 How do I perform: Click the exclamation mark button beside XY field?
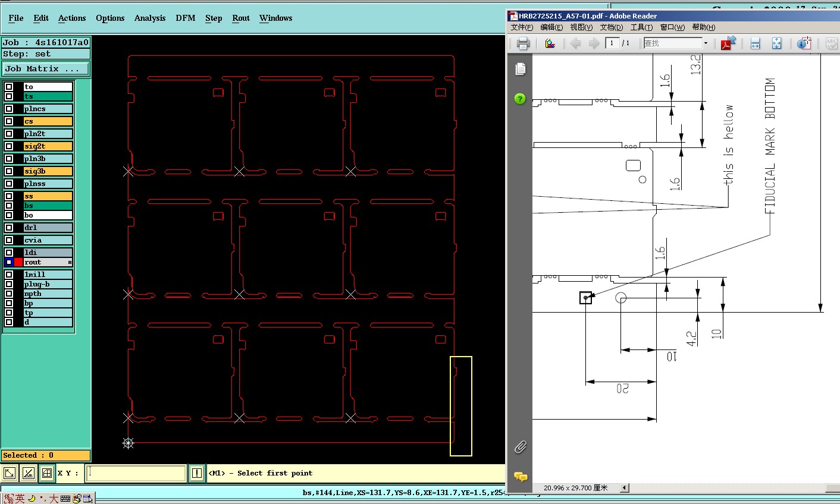[x=197, y=473]
